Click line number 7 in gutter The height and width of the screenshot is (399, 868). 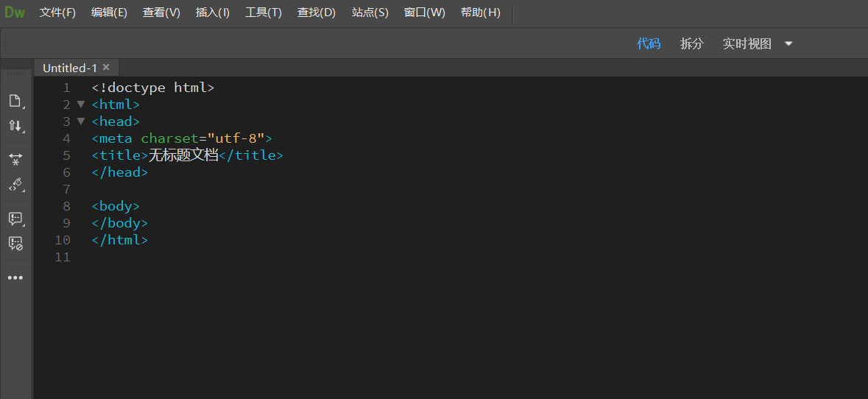(67, 189)
